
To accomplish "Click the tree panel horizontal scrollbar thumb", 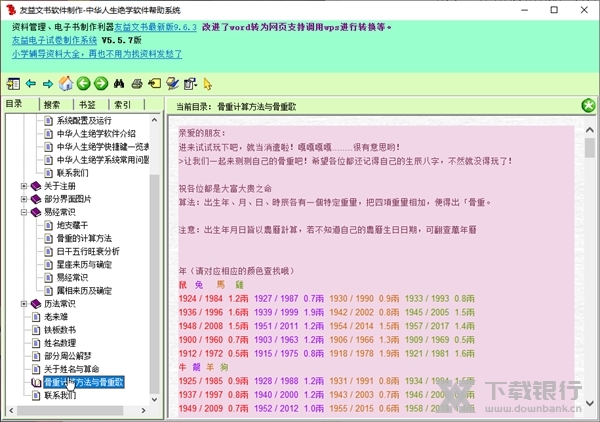I will pyautogui.click(x=70, y=411).
